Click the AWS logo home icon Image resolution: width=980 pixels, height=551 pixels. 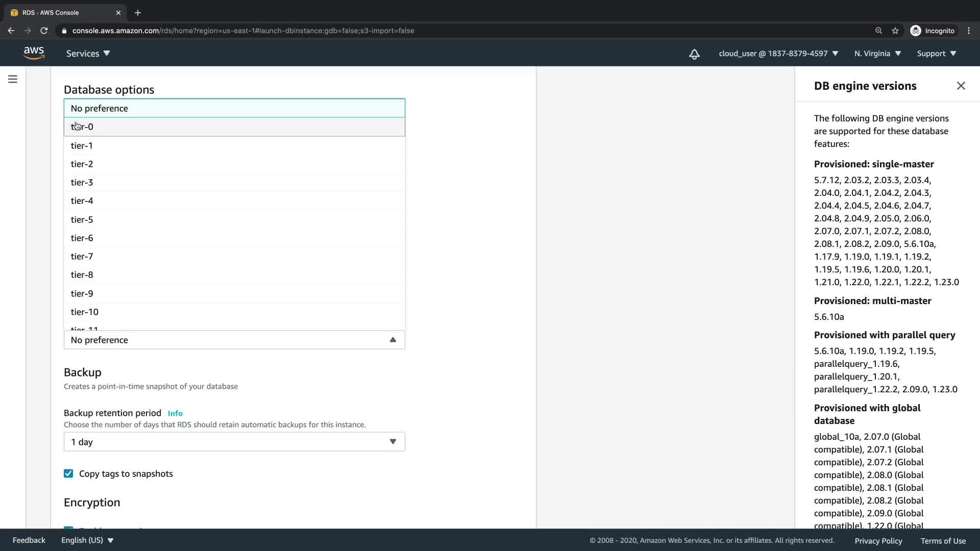[x=34, y=53]
